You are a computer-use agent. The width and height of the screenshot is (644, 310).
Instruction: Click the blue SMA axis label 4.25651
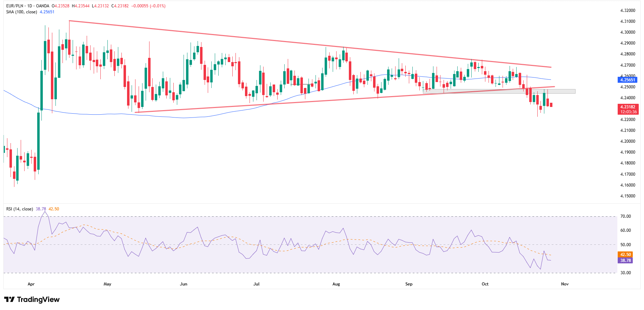tap(628, 80)
